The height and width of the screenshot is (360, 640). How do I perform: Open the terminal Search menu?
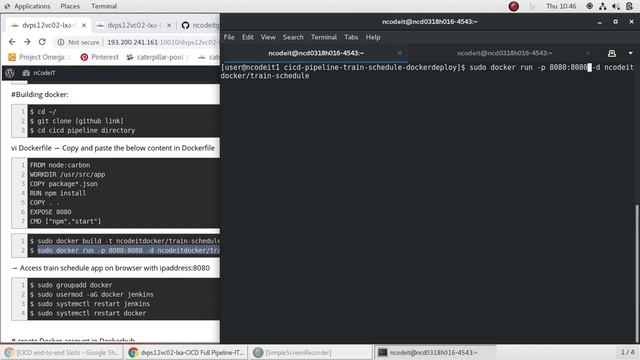pos(293,37)
